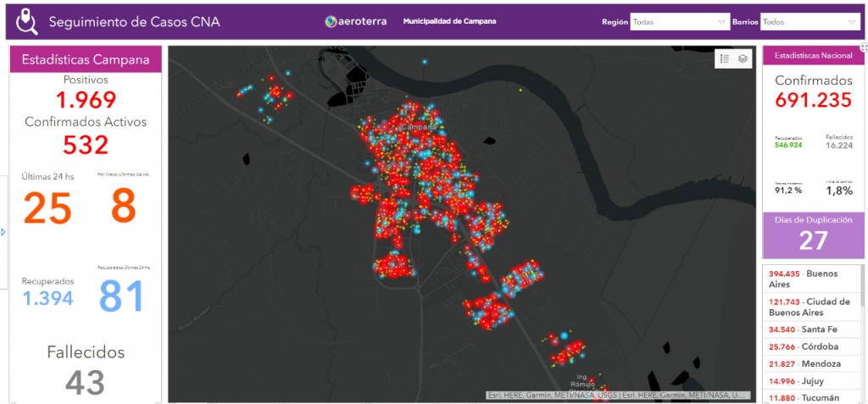Select Ciudad de Buenos Aires entry
This screenshot has height=404, width=868.
808,307
